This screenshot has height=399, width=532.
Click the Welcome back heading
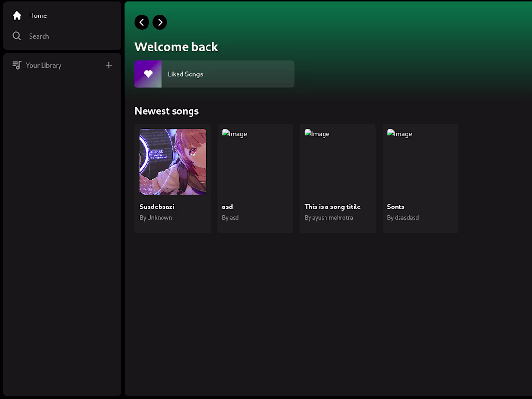(x=176, y=46)
